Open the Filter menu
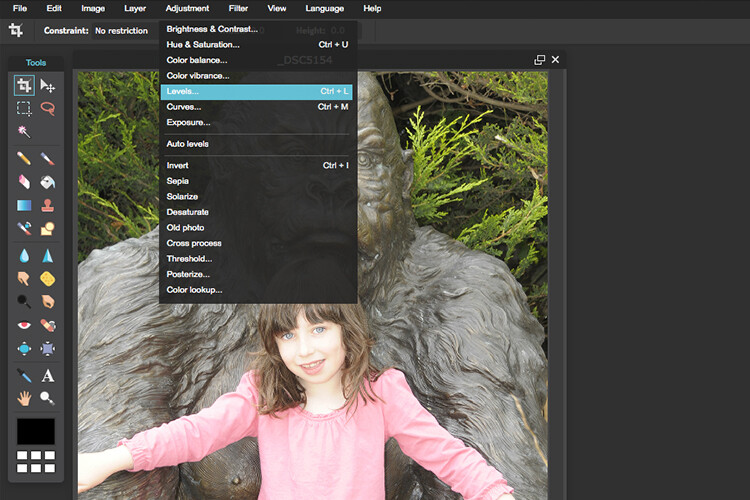Viewport: 750px width, 500px height. [238, 8]
